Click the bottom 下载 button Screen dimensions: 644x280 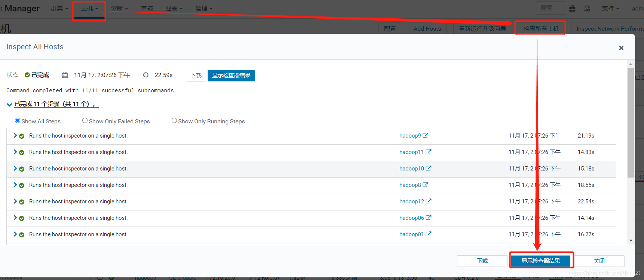coord(482,261)
